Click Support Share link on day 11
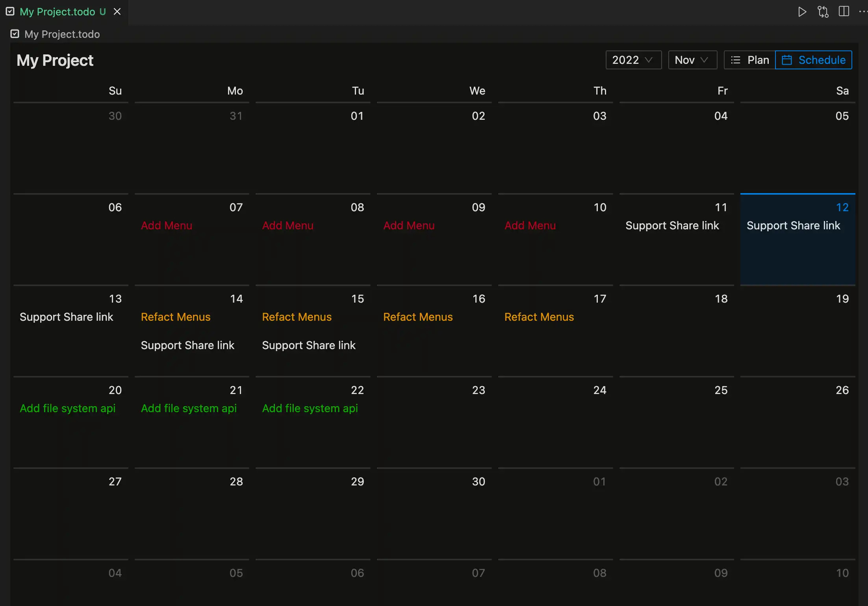 pos(672,225)
